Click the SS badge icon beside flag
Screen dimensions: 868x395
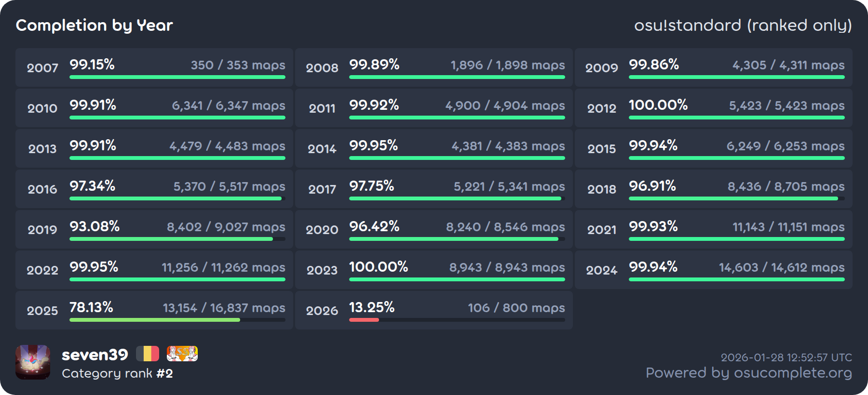pos(182,354)
